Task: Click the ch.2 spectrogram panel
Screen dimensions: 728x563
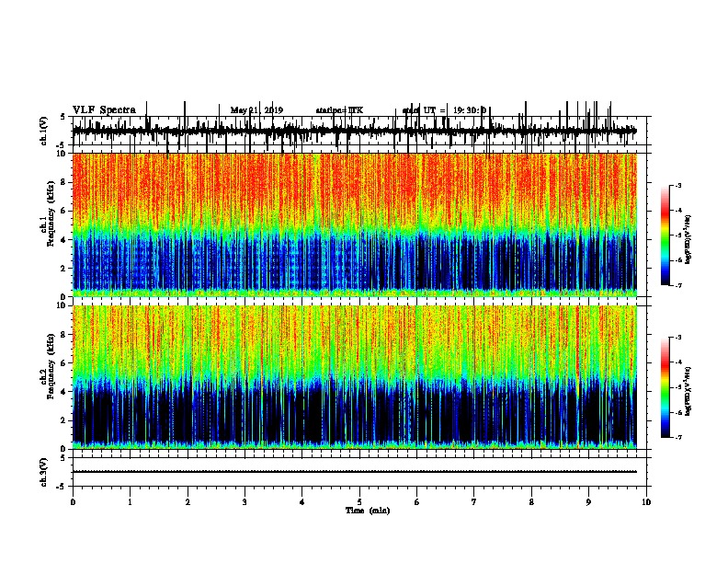Action: point(355,377)
